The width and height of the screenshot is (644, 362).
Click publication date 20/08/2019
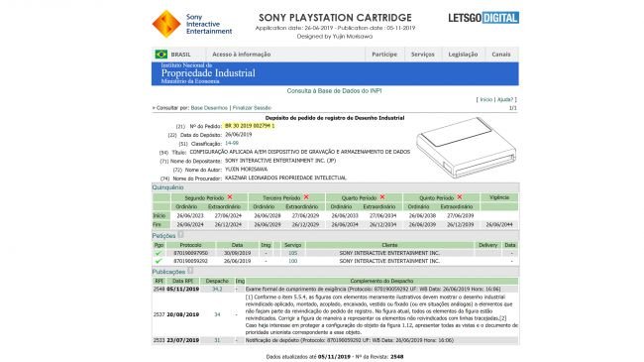182,314
